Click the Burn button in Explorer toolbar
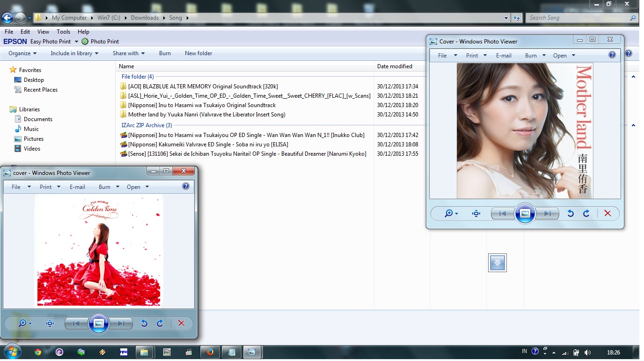 click(165, 53)
